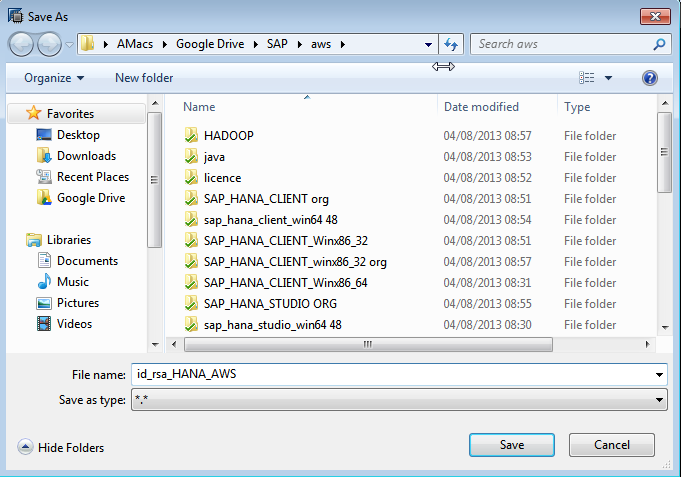
Task: Expand the arrow after aws breadcrumb
Action: [x=343, y=44]
